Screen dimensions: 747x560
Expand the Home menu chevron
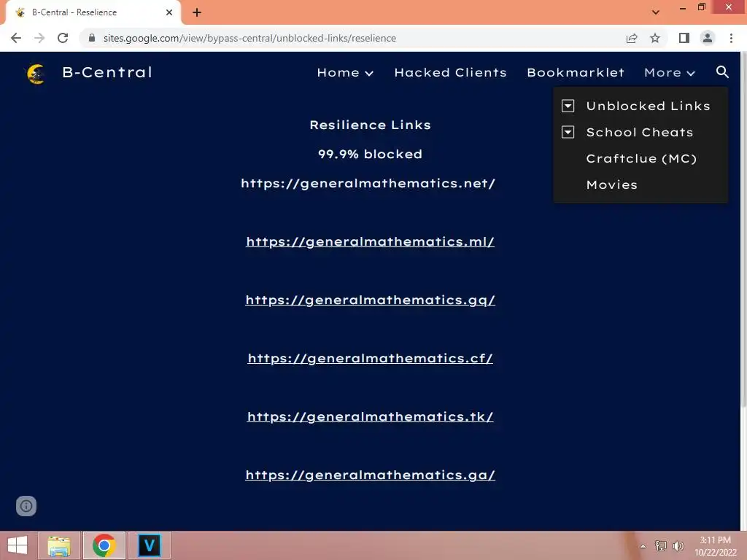click(369, 74)
